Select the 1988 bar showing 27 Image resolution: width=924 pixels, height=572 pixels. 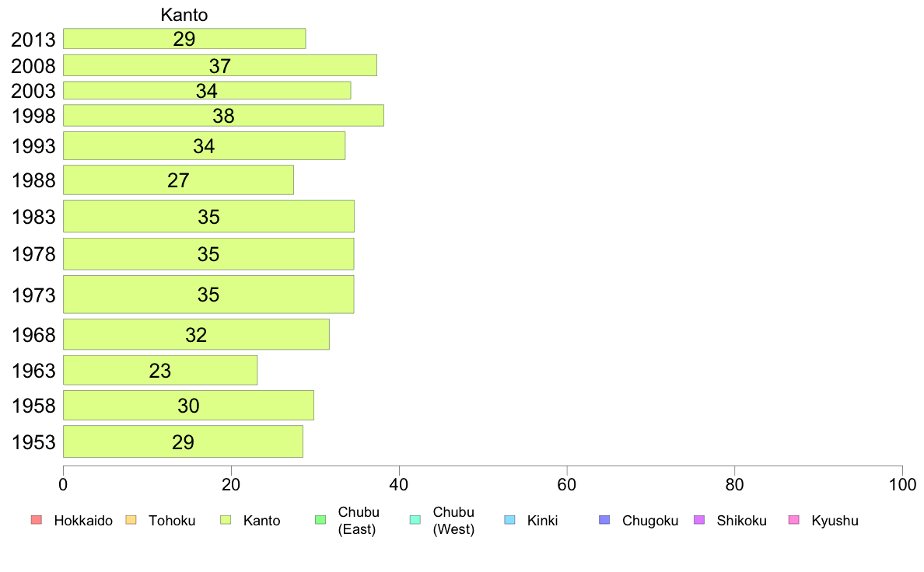point(178,180)
